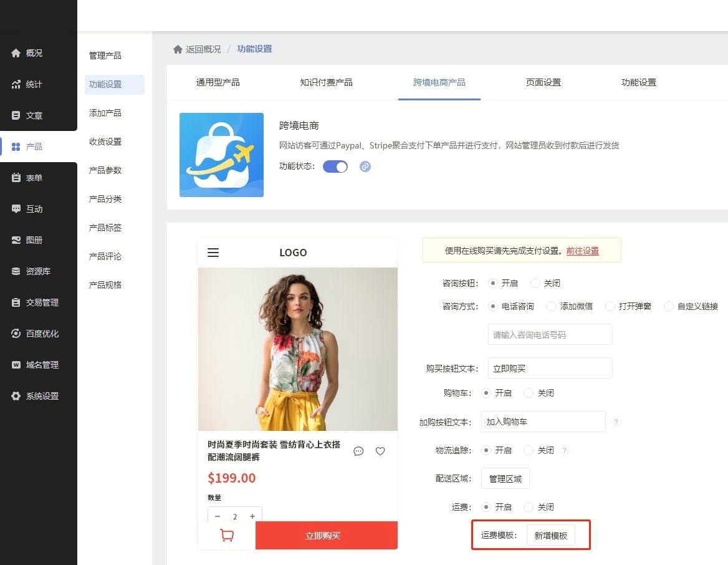Switch to the 知识付费产品 tab
Viewport: 728px width, 565px height.
coord(327,82)
